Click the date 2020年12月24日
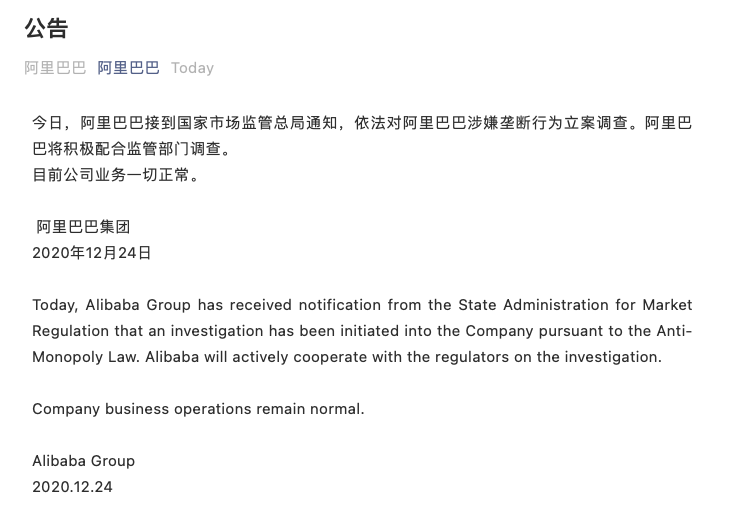The height and width of the screenshot is (529, 747). pos(91,253)
